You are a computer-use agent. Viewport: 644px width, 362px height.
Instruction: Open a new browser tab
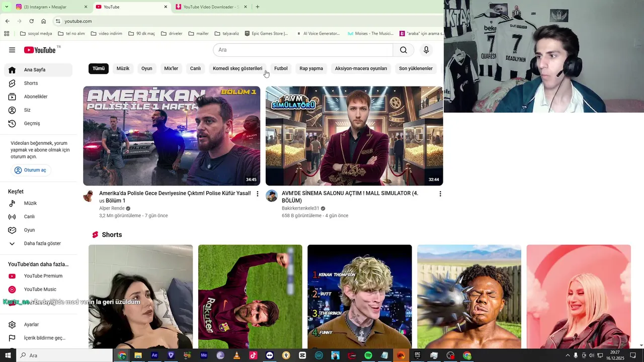(x=258, y=7)
